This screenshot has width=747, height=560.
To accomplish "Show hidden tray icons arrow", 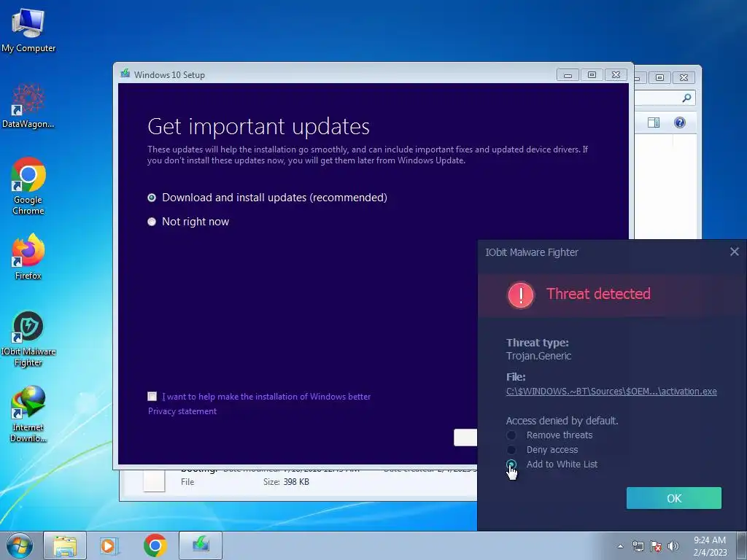I will point(620,546).
